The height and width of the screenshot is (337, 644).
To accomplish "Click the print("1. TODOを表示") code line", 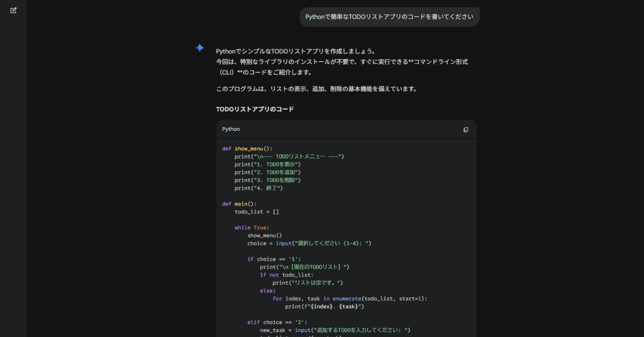I will (267, 164).
